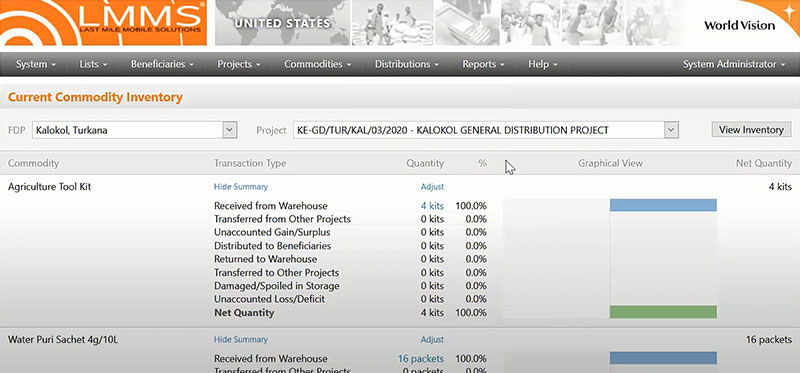Open the System menu
Screen dimensions: 800x373
click(35, 64)
